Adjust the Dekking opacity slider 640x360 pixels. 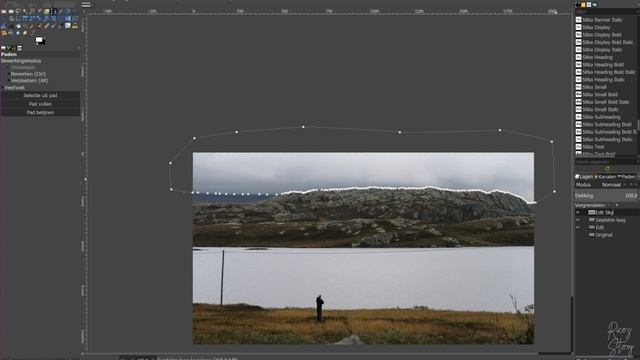tap(606, 196)
